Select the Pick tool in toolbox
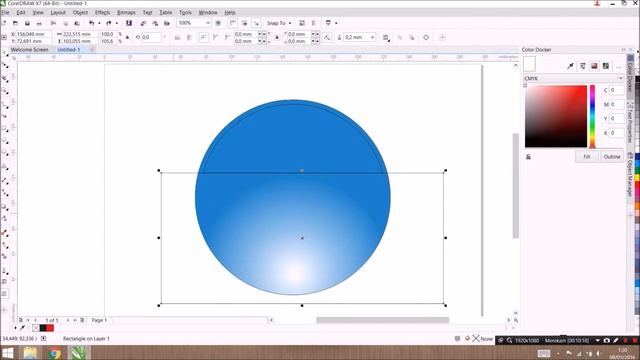The height and width of the screenshot is (360, 640). 5,53
